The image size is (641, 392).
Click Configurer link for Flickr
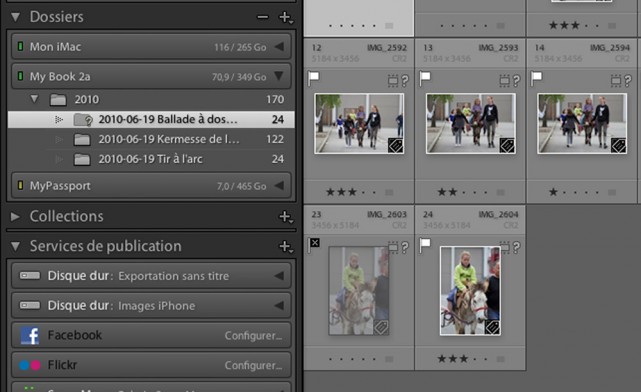point(253,365)
